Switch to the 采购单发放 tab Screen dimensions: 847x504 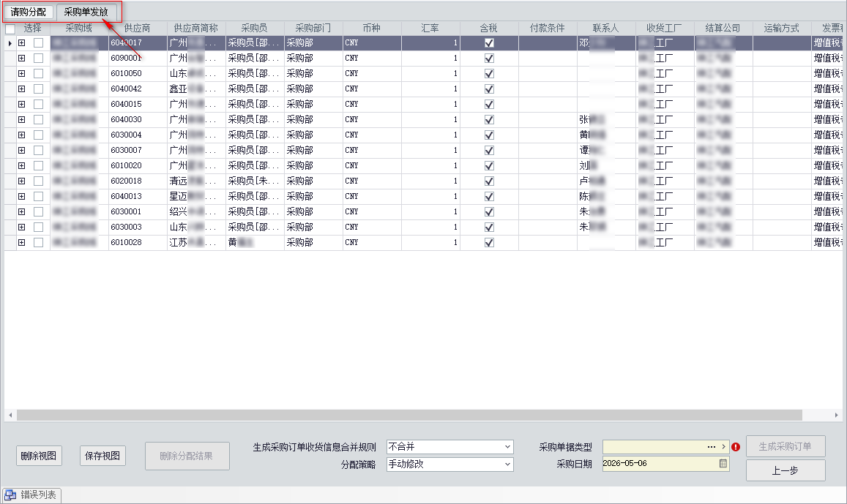[x=86, y=12]
